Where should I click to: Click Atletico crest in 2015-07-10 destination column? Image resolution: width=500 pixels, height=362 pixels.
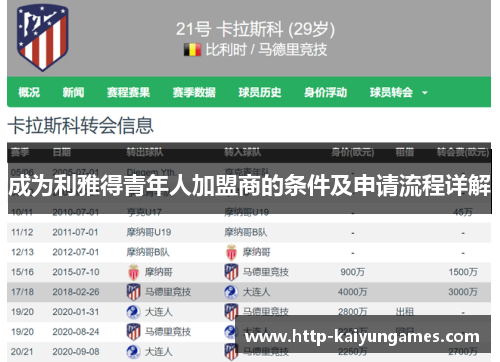coord(231,272)
